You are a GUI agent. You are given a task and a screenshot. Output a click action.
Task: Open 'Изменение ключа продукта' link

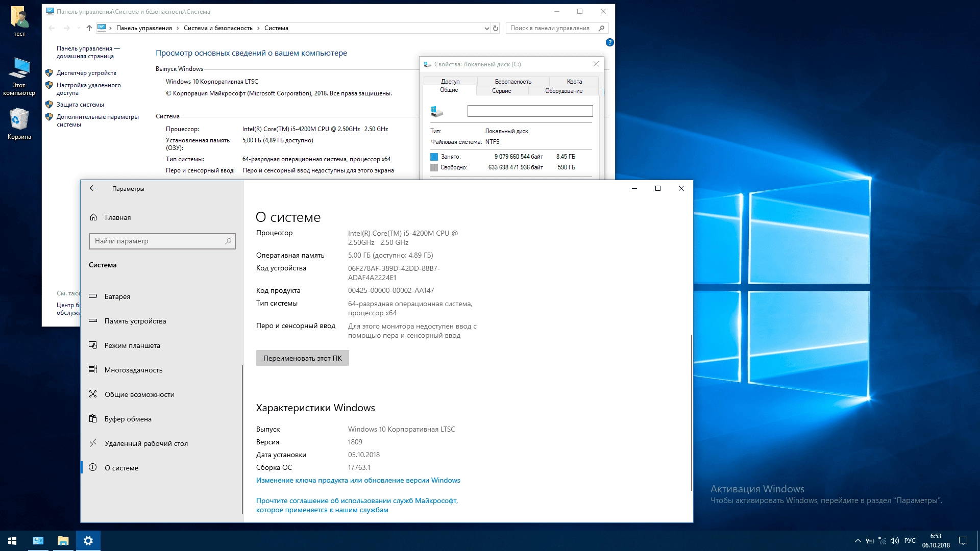click(358, 480)
